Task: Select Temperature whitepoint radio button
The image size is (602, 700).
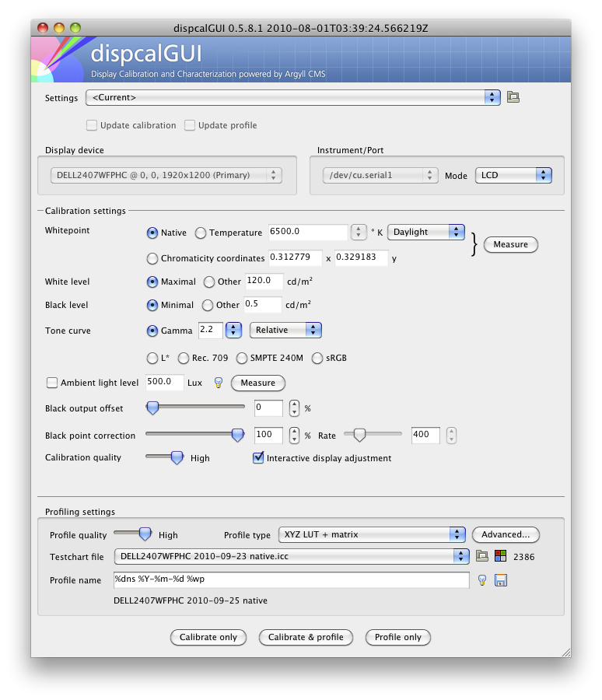Action: (201, 233)
